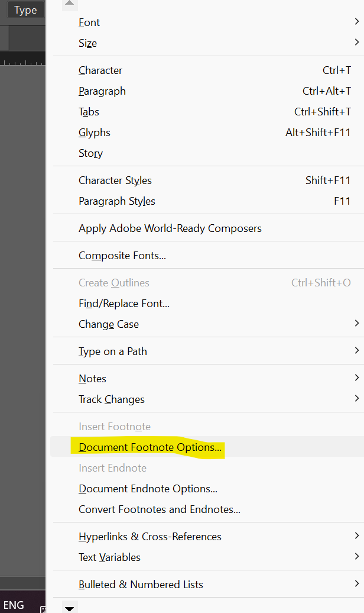Open the Paragraph panel
The width and height of the screenshot is (364, 613).
coord(102,91)
